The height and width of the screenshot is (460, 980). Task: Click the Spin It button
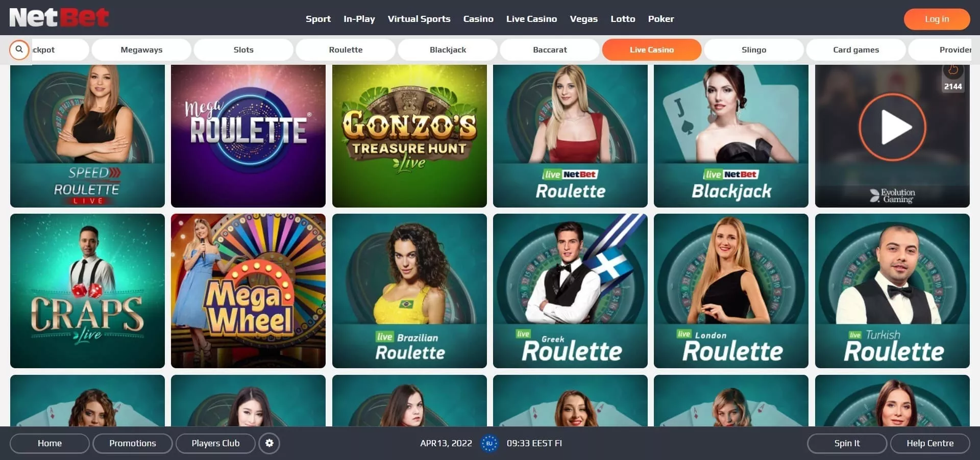click(x=847, y=443)
